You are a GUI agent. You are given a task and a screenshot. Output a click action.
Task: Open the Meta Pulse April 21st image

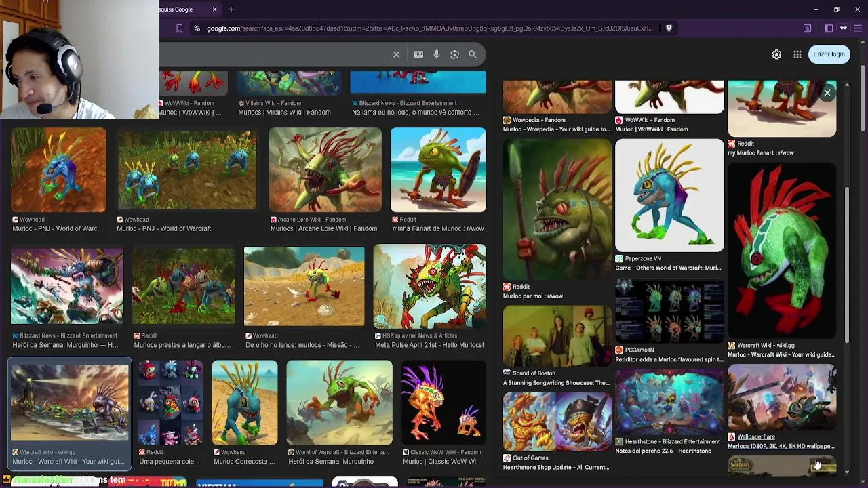pyautogui.click(x=429, y=286)
